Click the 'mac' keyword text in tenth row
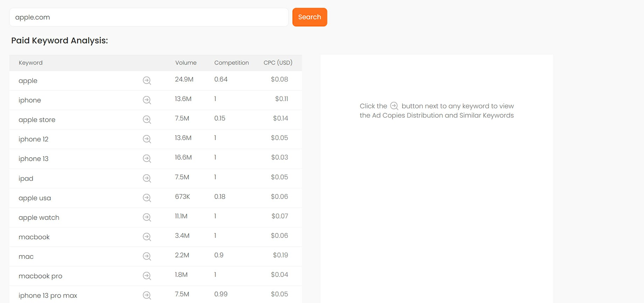The height and width of the screenshot is (303, 644). click(26, 257)
